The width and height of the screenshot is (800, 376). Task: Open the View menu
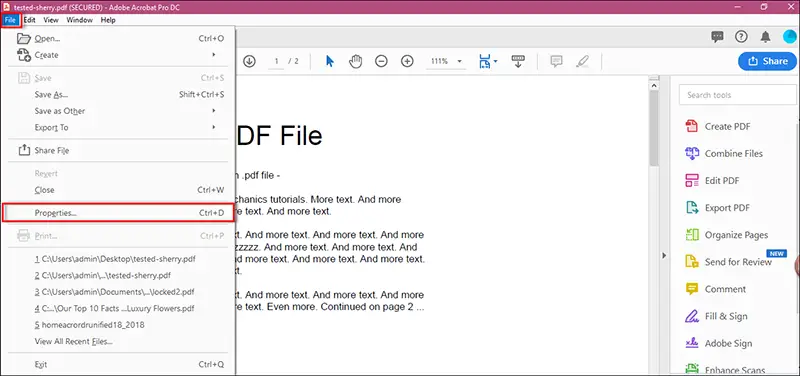tap(51, 20)
